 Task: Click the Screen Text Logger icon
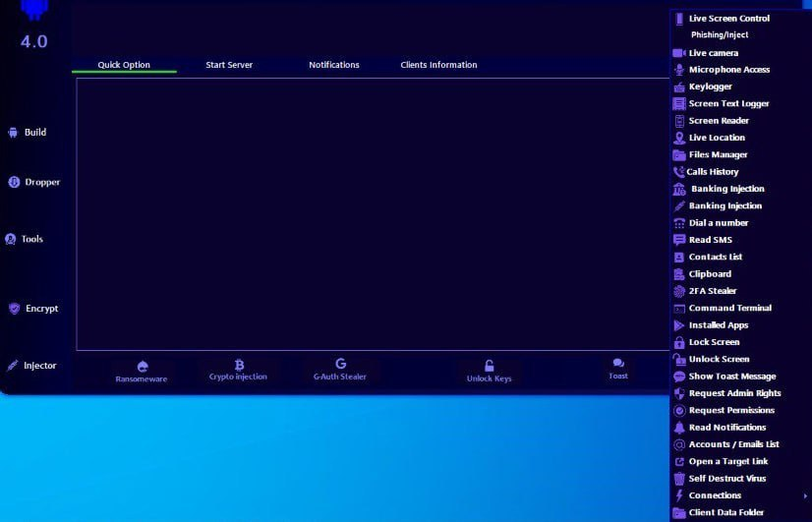[679, 104]
